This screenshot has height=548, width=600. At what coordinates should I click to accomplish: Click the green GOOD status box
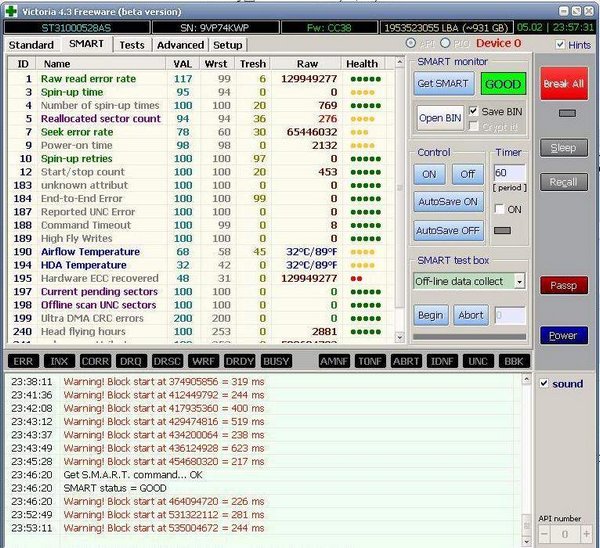[x=502, y=84]
